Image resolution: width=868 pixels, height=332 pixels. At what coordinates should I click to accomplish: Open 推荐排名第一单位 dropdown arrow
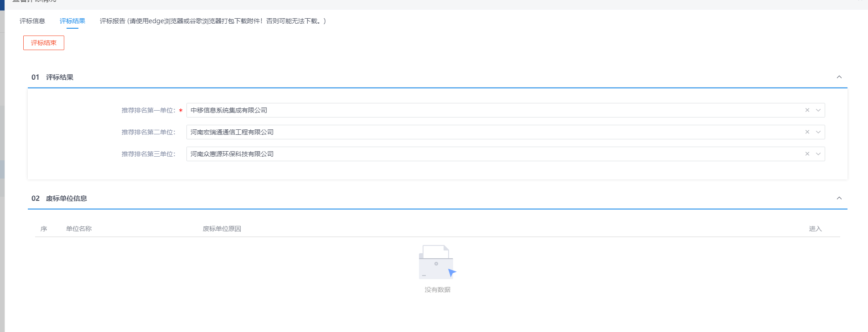(818, 110)
